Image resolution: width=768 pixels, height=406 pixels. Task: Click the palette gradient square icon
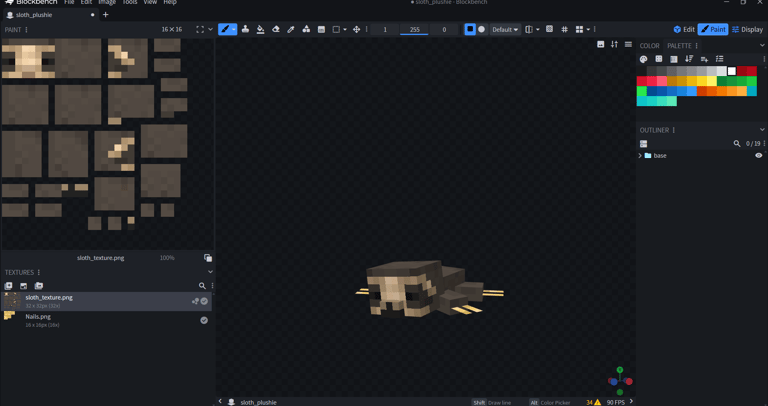tap(674, 59)
